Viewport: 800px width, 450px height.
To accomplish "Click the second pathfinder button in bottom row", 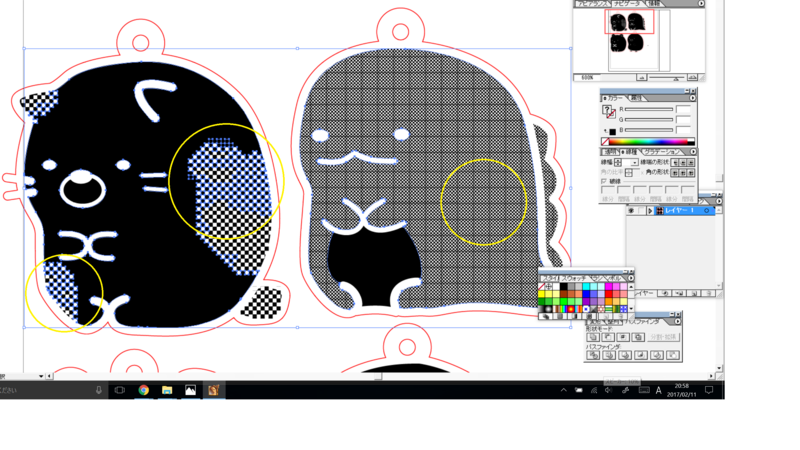I will pyautogui.click(x=609, y=355).
